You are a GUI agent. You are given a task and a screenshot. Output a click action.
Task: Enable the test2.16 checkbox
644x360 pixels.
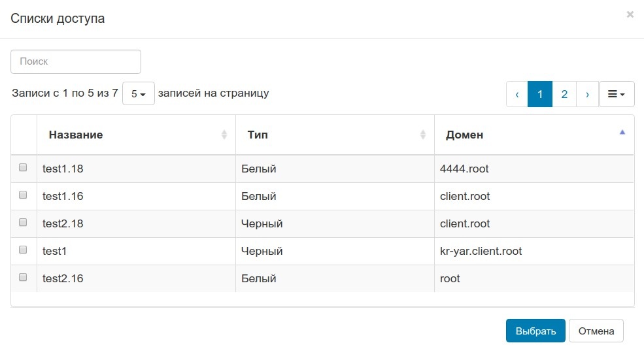point(23,278)
